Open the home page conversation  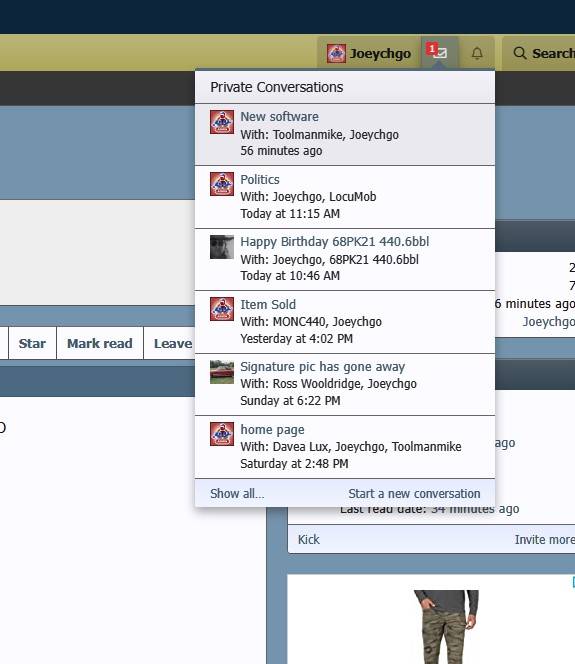pyautogui.click(x=272, y=429)
